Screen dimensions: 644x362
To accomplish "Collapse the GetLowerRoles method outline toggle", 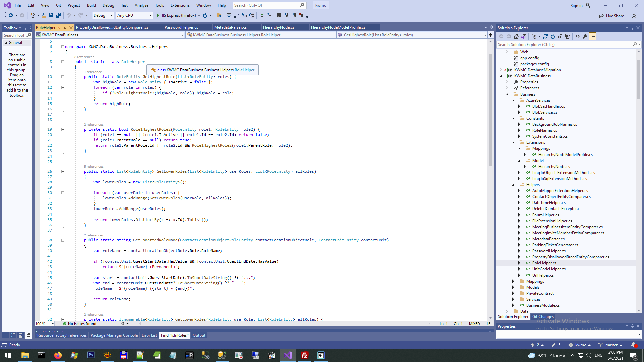I will point(63,171).
